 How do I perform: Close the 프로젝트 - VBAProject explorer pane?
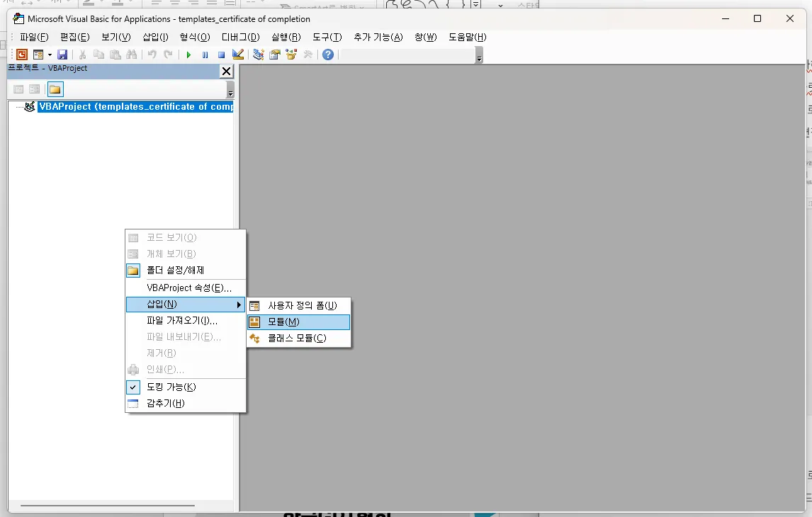[x=226, y=72]
